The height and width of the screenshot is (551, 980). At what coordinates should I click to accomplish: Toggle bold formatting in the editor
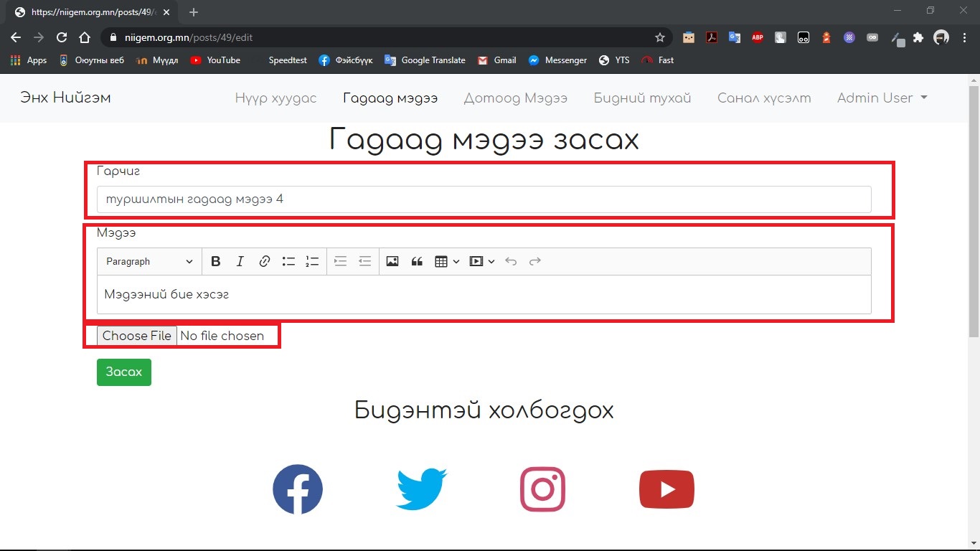[x=215, y=262]
